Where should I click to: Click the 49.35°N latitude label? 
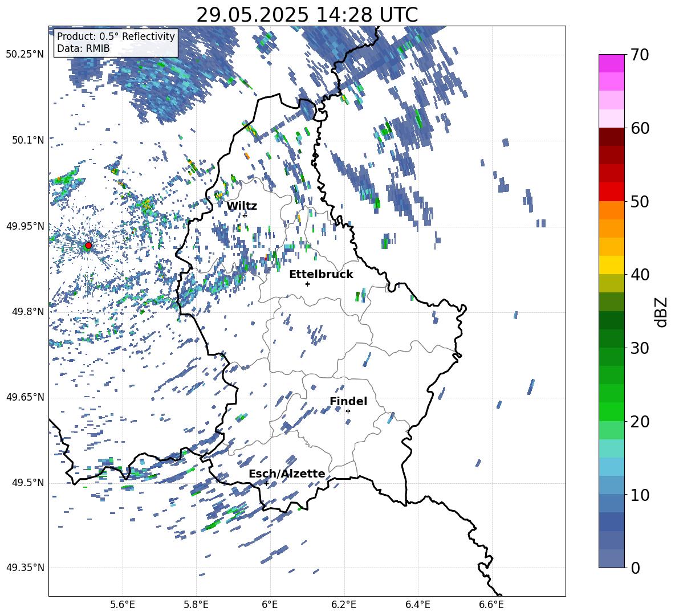[25, 568]
